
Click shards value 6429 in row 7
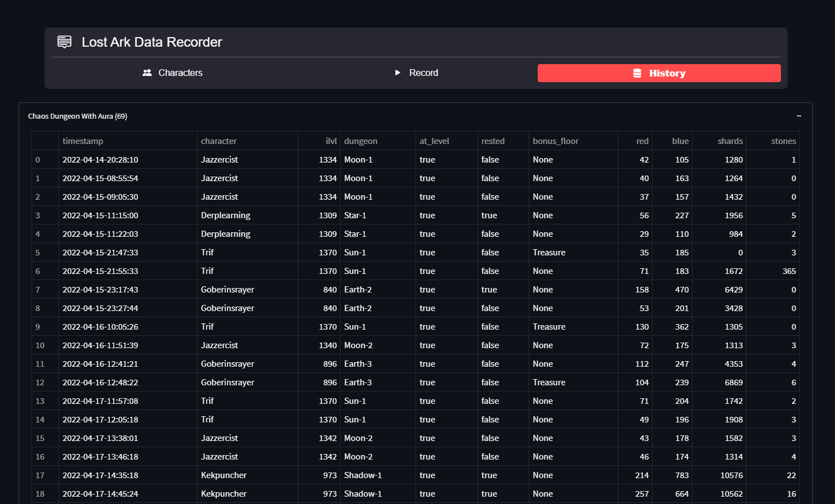[719, 290]
